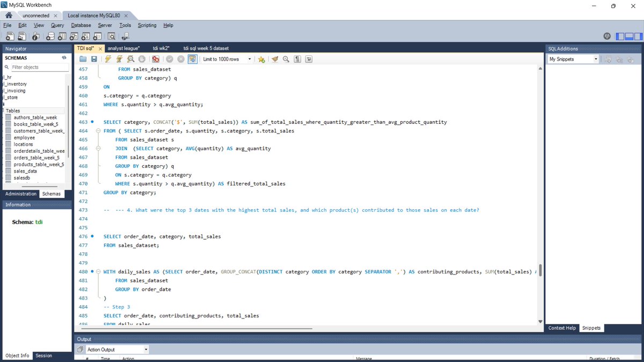This screenshot has height=362, width=644.
Task: Save the script with floppy disk icon
Action: click(94, 59)
